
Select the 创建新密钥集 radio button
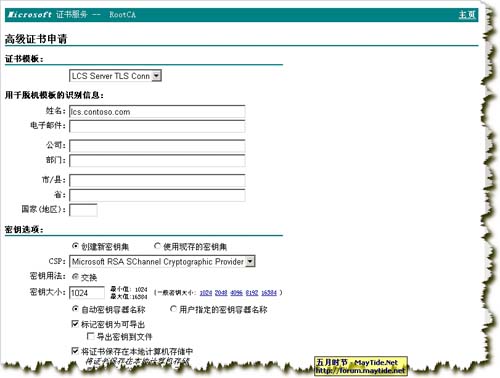coord(75,246)
